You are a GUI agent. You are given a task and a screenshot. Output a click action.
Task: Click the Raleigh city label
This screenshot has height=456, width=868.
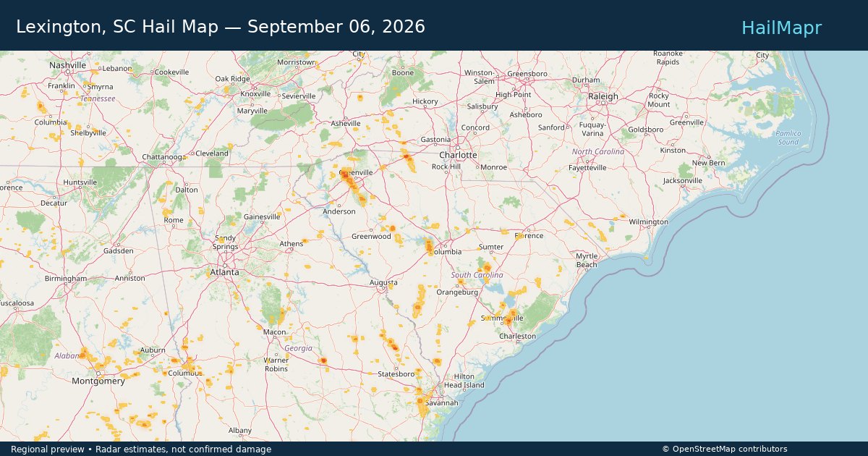pyautogui.click(x=603, y=96)
